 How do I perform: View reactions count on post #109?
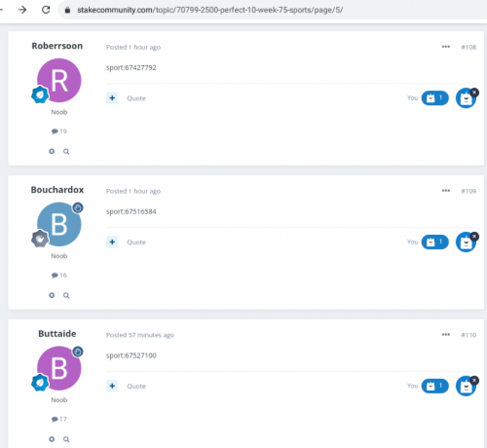435,242
